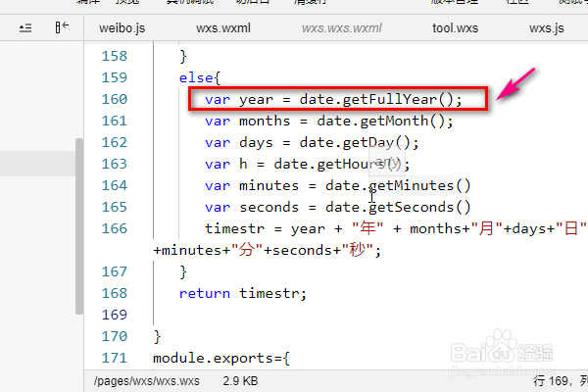
Task: Click file path /pages/wxs/wxs.wxs in status bar
Action: pyautogui.click(x=147, y=381)
